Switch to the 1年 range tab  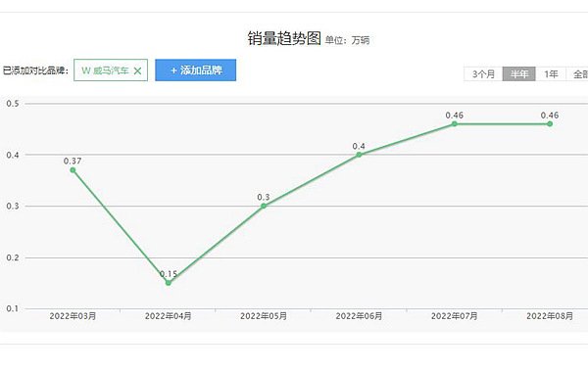pyautogui.click(x=551, y=73)
